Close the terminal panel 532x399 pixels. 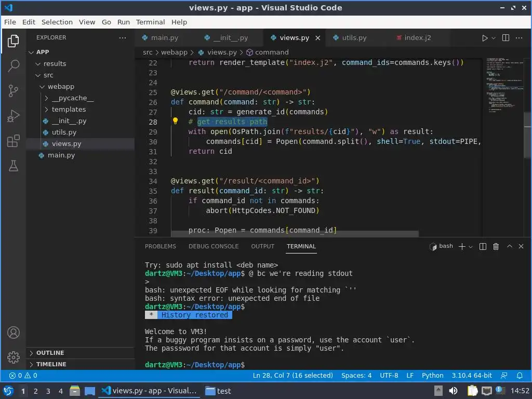pos(521,246)
